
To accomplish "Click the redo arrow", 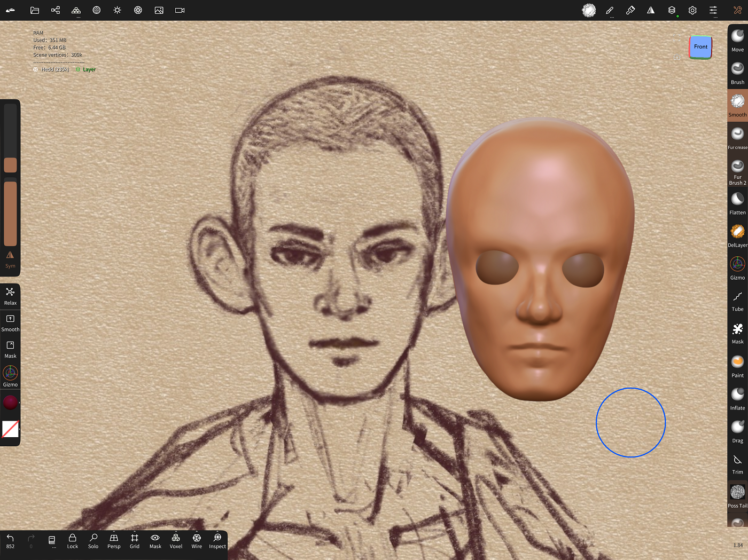I will 31,541.
